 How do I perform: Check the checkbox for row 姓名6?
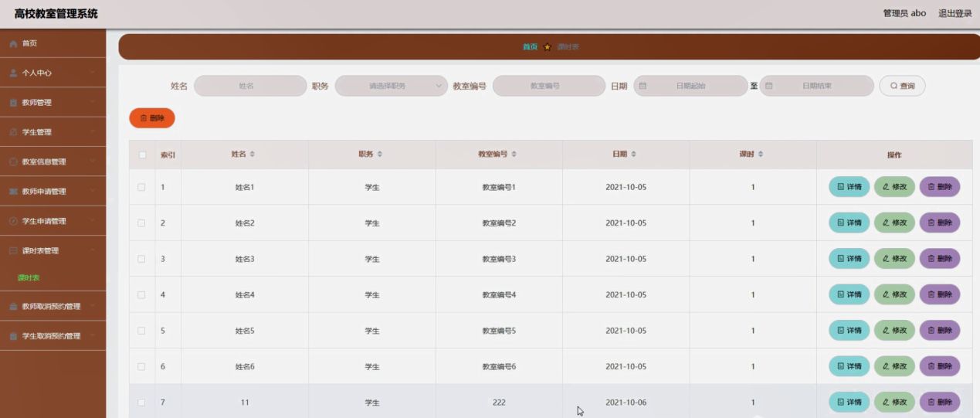(x=141, y=366)
